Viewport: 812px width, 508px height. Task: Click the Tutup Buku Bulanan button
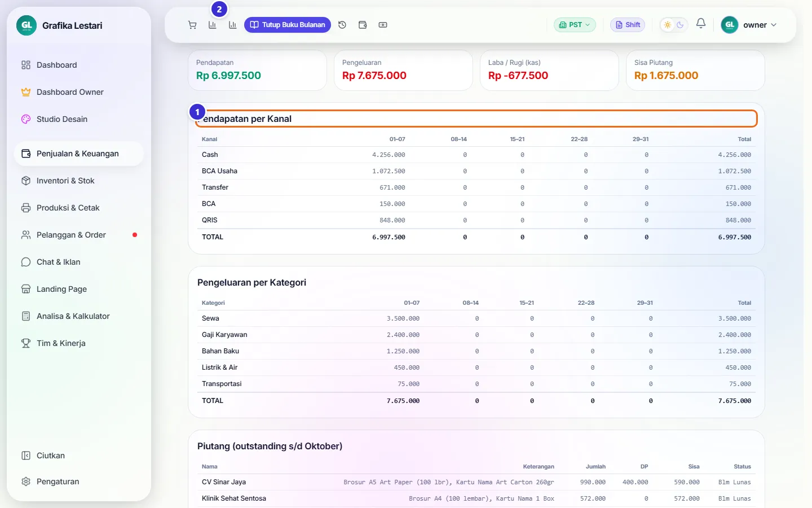coord(288,25)
